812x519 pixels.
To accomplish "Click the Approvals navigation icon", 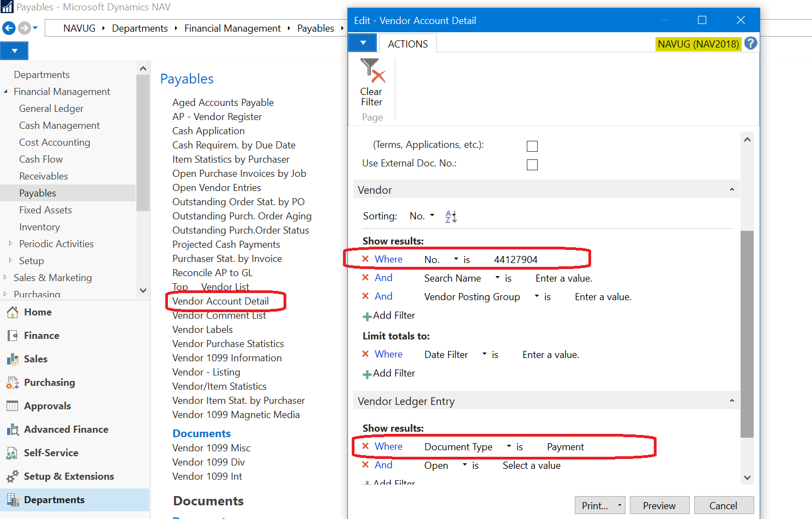I will 12,406.
